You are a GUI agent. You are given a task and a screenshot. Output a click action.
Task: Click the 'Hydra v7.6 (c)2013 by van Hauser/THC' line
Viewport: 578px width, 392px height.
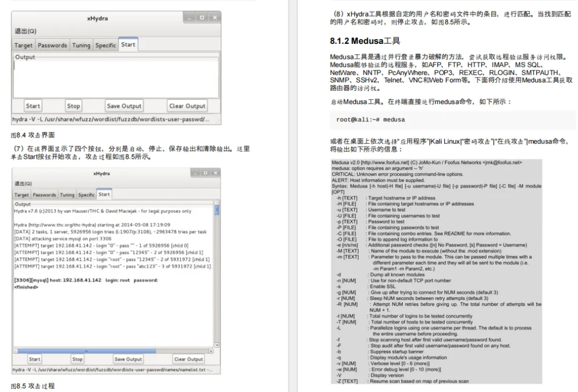102,211
